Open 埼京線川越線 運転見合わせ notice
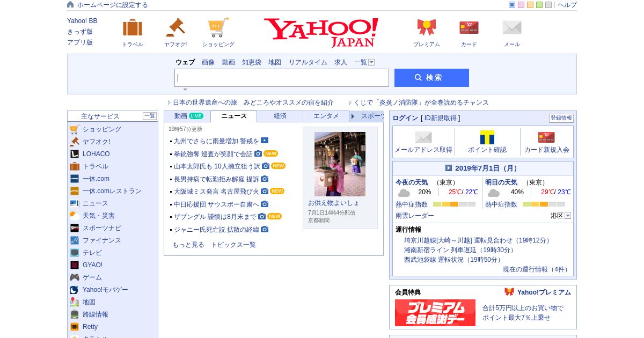644x338 pixels. pos(478,240)
